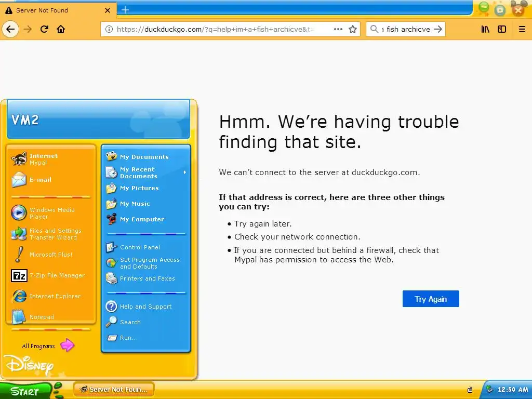Expand My Recent Documents submenu
The height and width of the screenshot is (399, 532).
click(x=146, y=172)
